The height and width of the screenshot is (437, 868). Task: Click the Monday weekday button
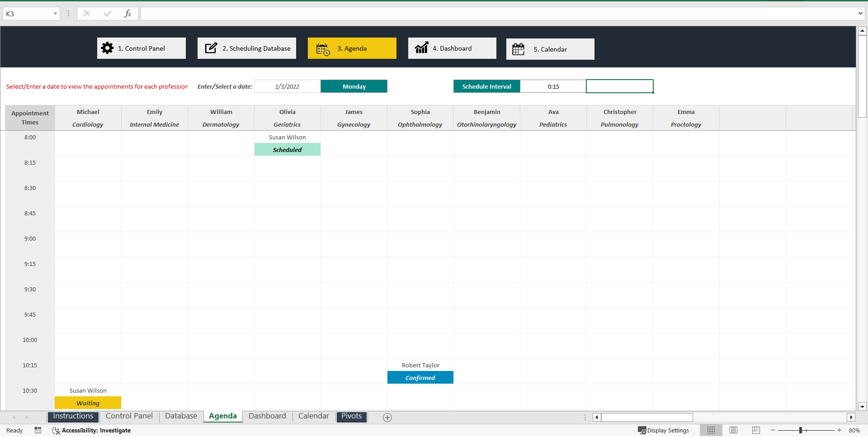point(354,86)
